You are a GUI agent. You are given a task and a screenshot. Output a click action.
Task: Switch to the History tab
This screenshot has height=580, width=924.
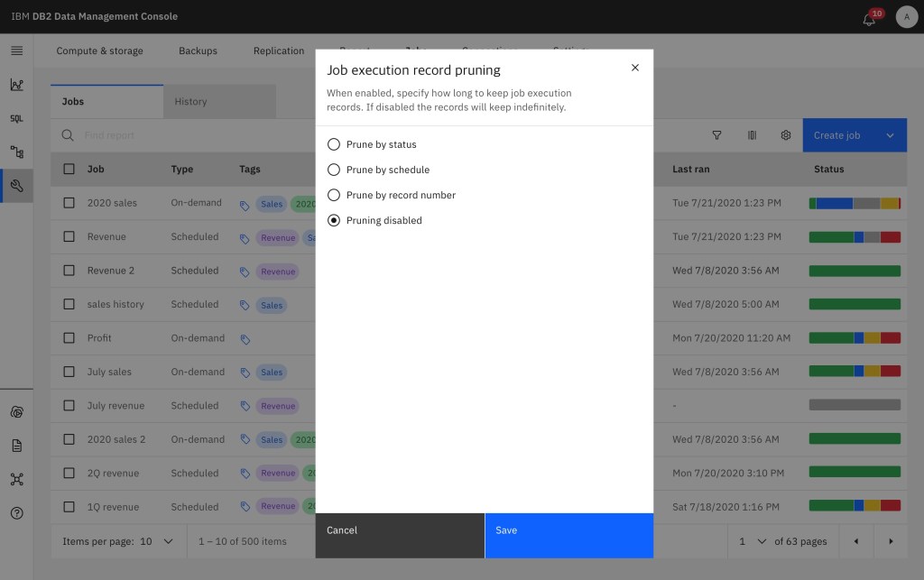(x=190, y=102)
